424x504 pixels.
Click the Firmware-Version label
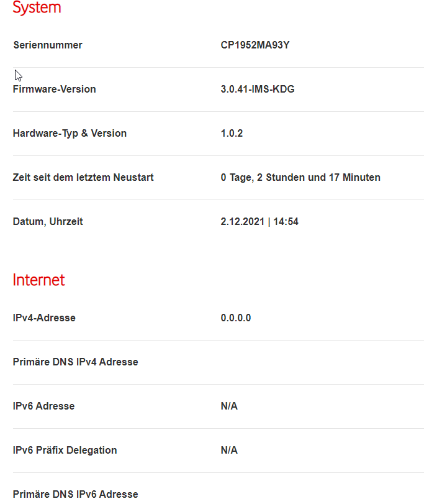click(54, 89)
